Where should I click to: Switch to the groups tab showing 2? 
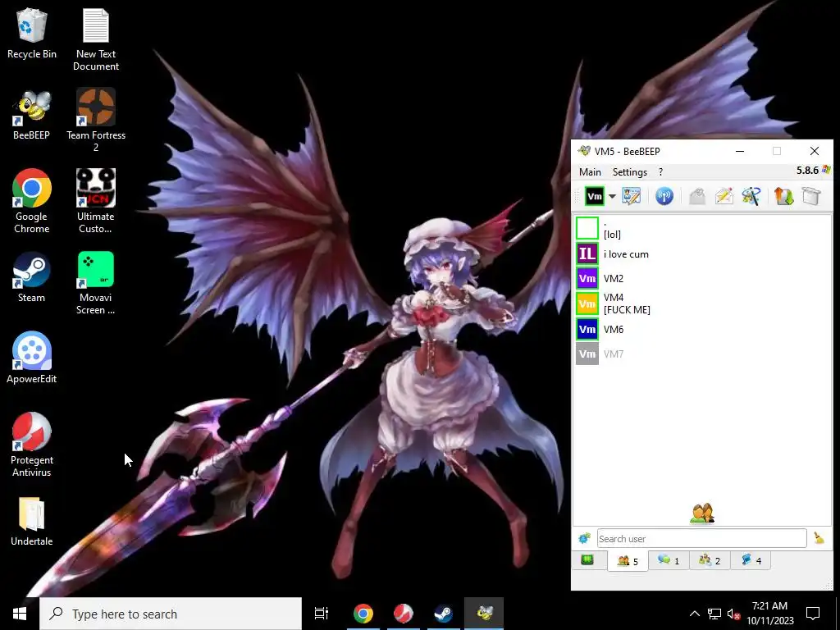point(710,560)
